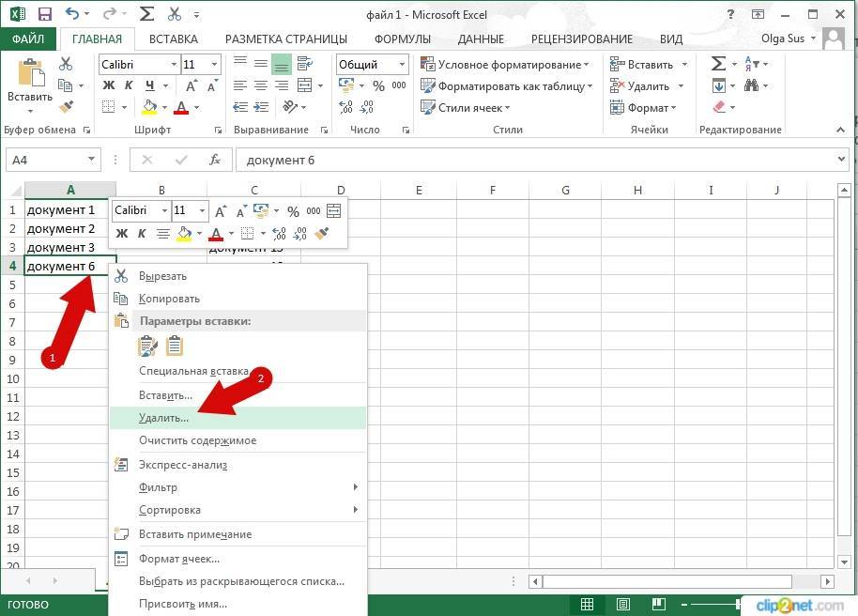Click Fill down icon in ribbon
Image resolution: width=858 pixels, height=616 pixels.
719,85
